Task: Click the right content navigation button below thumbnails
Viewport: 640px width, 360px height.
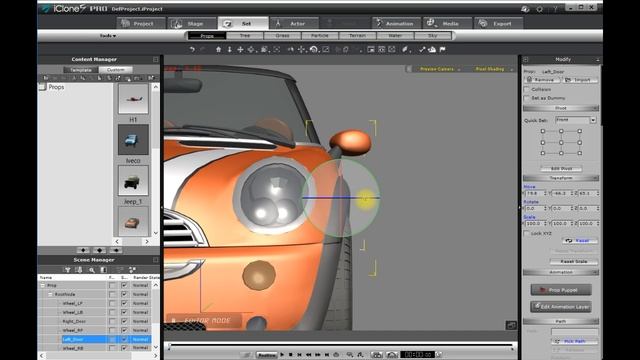Action: (116, 250)
